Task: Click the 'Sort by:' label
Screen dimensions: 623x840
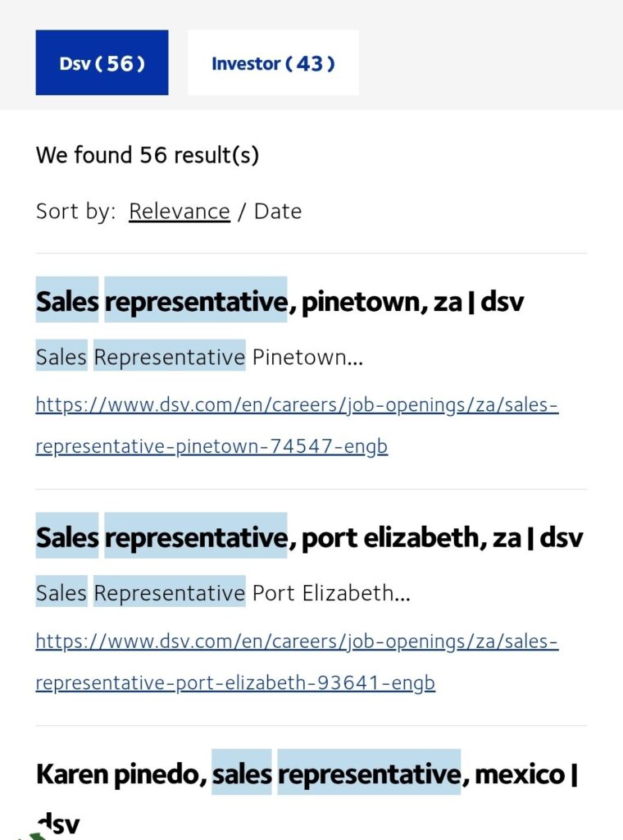Action: coord(76,212)
